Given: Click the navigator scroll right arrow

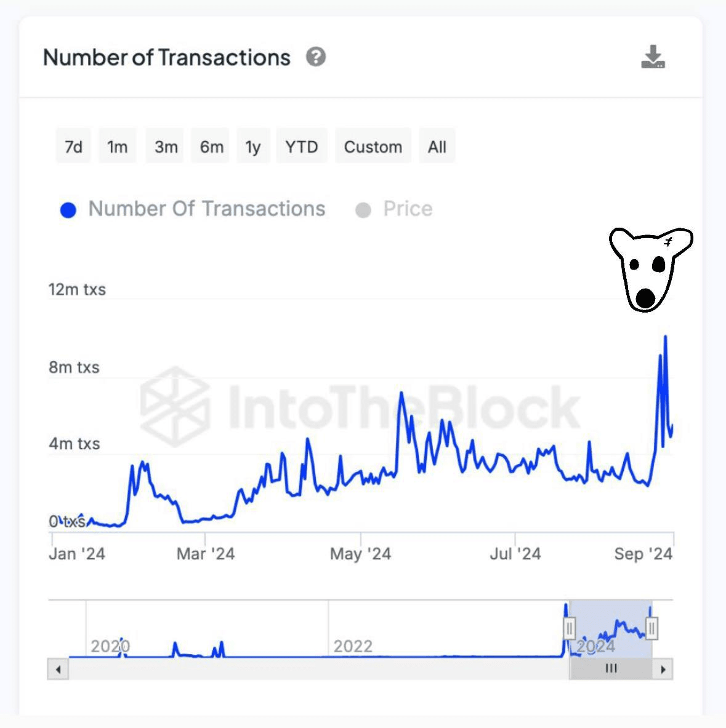Looking at the screenshot, I should tap(663, 669).
